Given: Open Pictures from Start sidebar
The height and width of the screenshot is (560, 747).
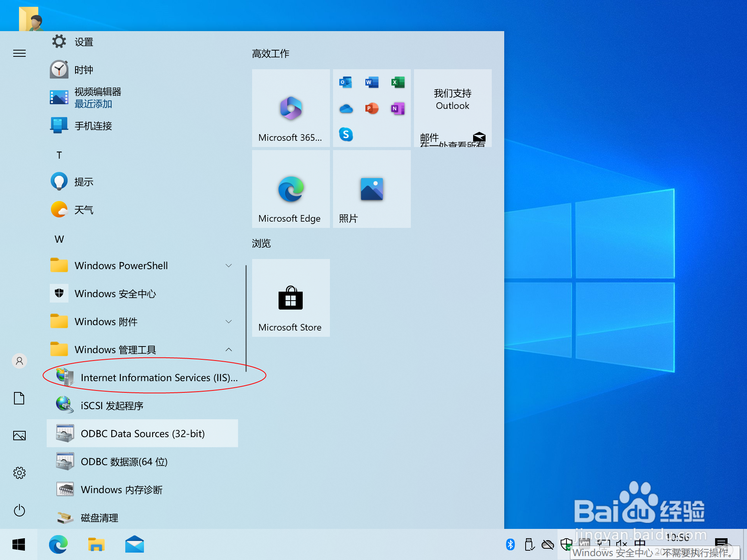Looking at the screenshot, I should click(x=19, y=436).
